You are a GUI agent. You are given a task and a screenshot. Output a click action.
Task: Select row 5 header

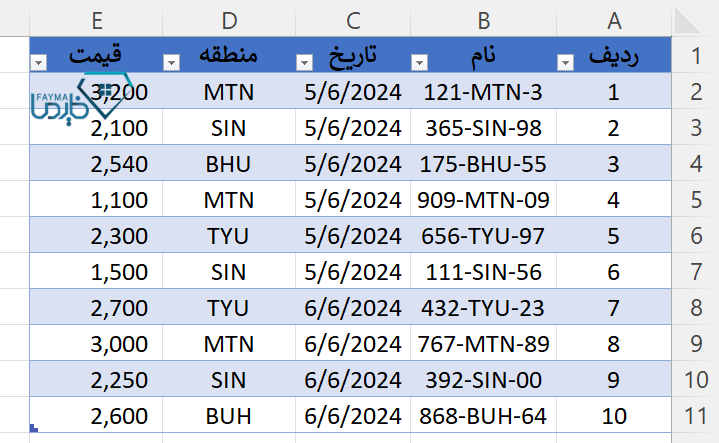click(695, 199)
